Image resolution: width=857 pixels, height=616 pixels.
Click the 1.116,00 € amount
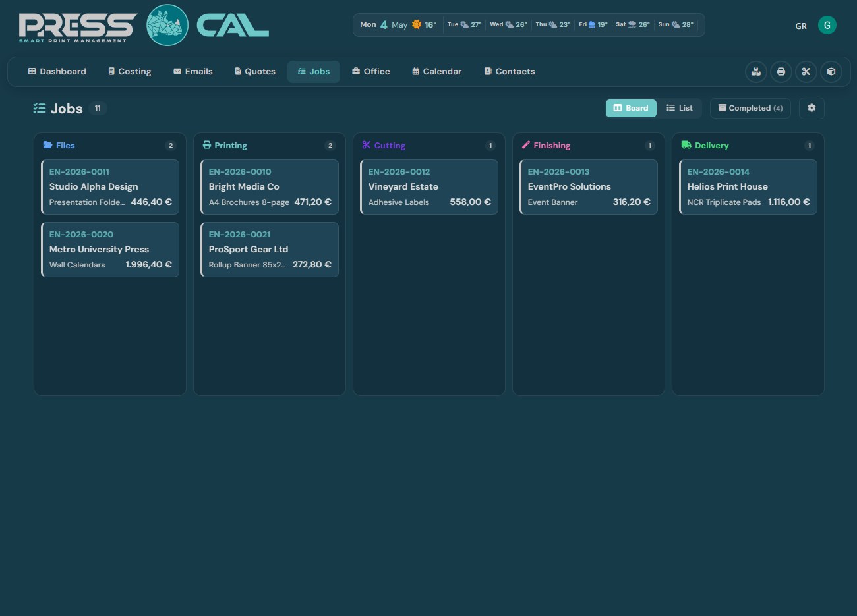789,202
